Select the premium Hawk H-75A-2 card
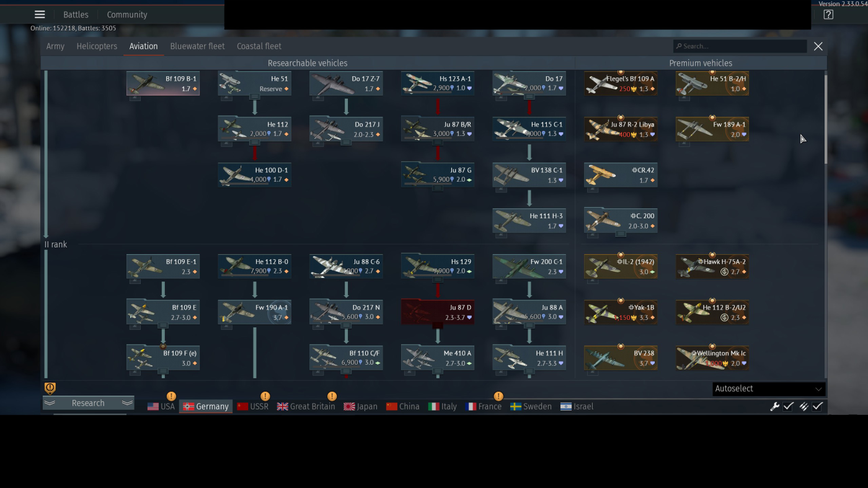 tap(712, 267)
